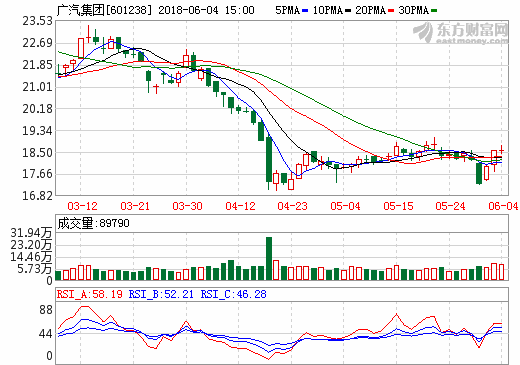Image resolution: width=520 pixels, height=365 pixels.
Task: Select the 04-12 date label
Action: coord(240,206)
